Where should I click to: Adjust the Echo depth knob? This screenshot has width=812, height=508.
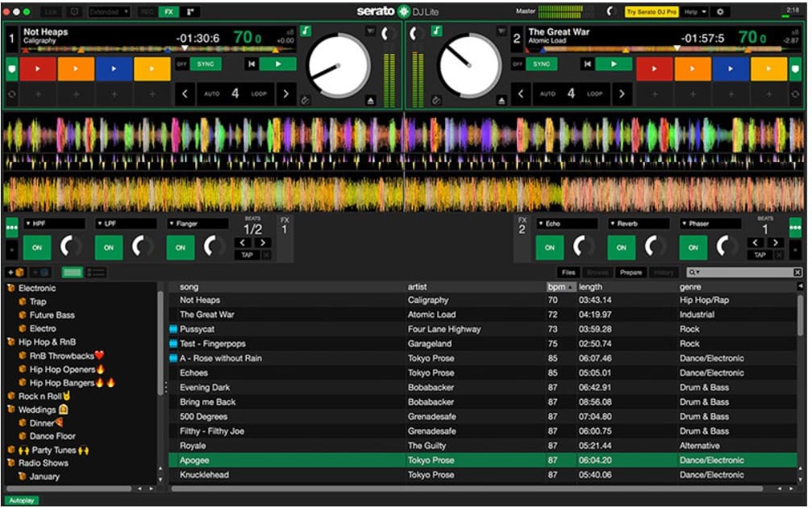tap(584, 247)
